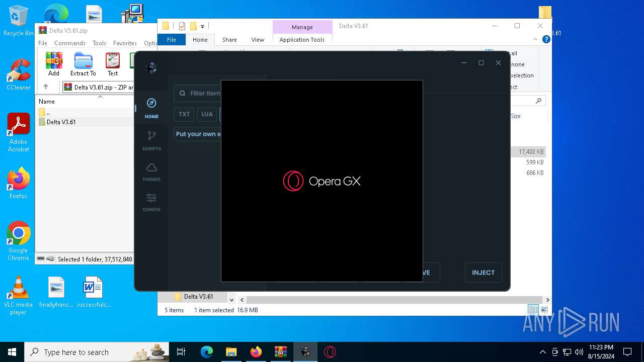This screenshot has height=362, width=644.
Task: Open Explorer help icon
Action: click(546, 40)
